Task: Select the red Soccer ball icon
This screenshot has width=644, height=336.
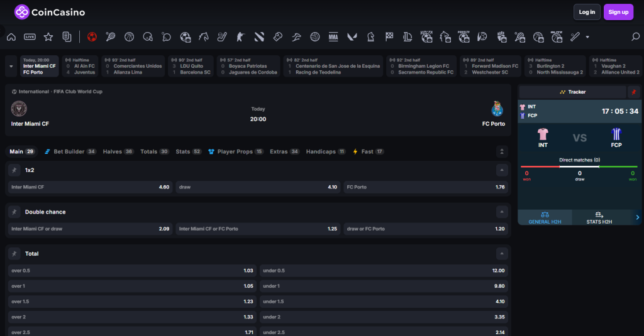Action: pos(92,37)
